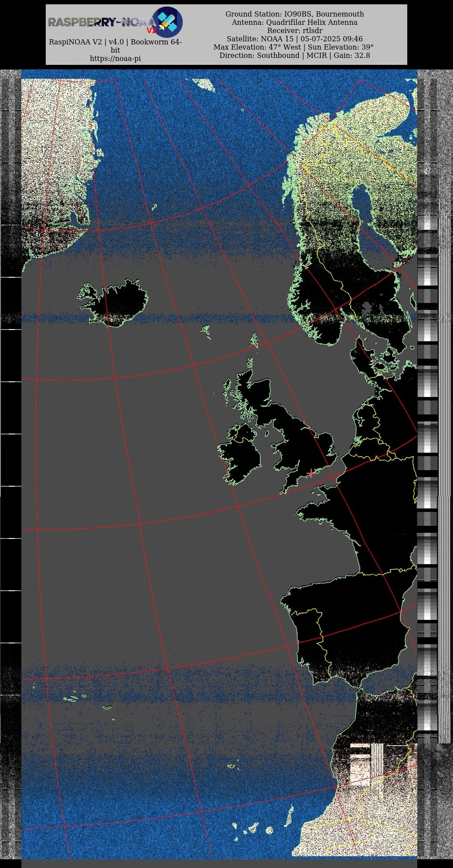Open the https://noaa-pi link text
The width and height of the screenshot is (453, 868).
tap(115, 59)
